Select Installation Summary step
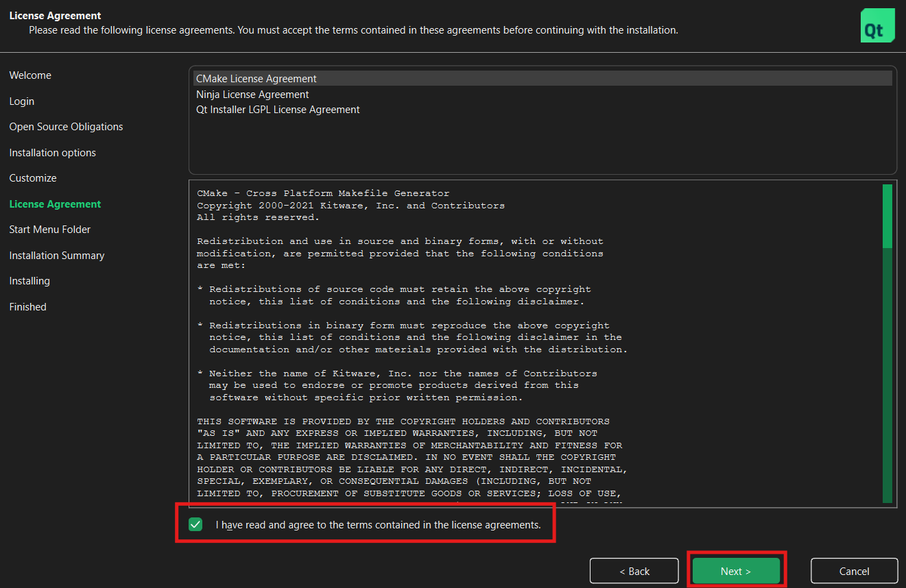This screenshot has height=588, width=906. pos(57,256)
